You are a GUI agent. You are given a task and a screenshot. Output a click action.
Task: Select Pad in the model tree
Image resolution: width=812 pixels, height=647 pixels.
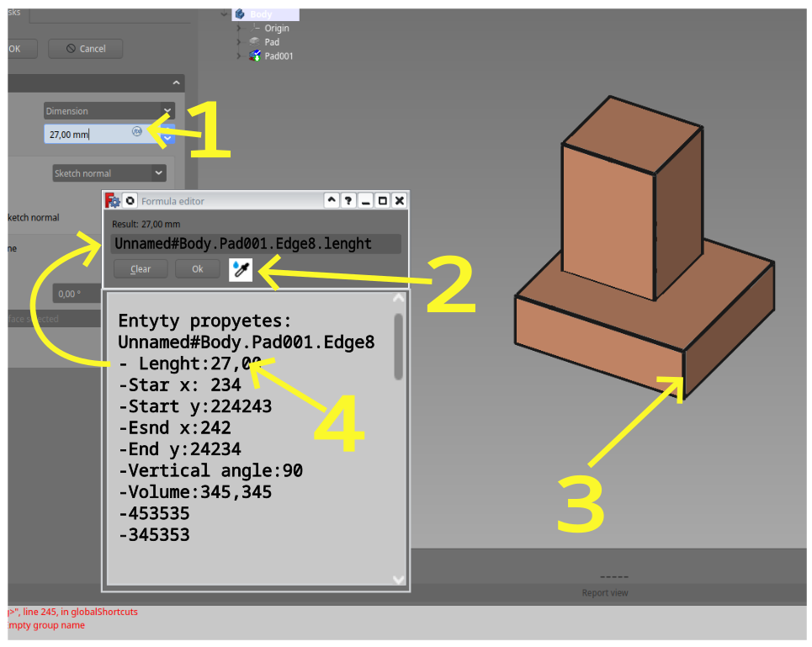(272, 42)
